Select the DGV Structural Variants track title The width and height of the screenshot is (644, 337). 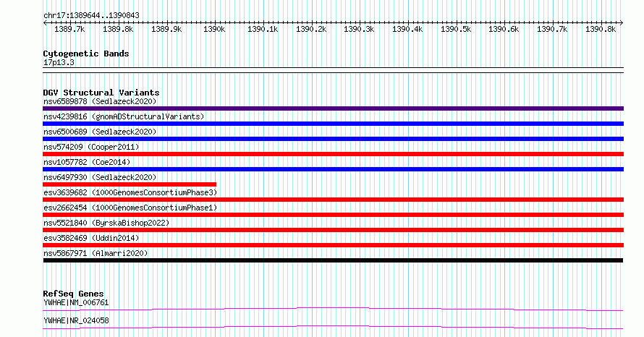tap(101, 93)
